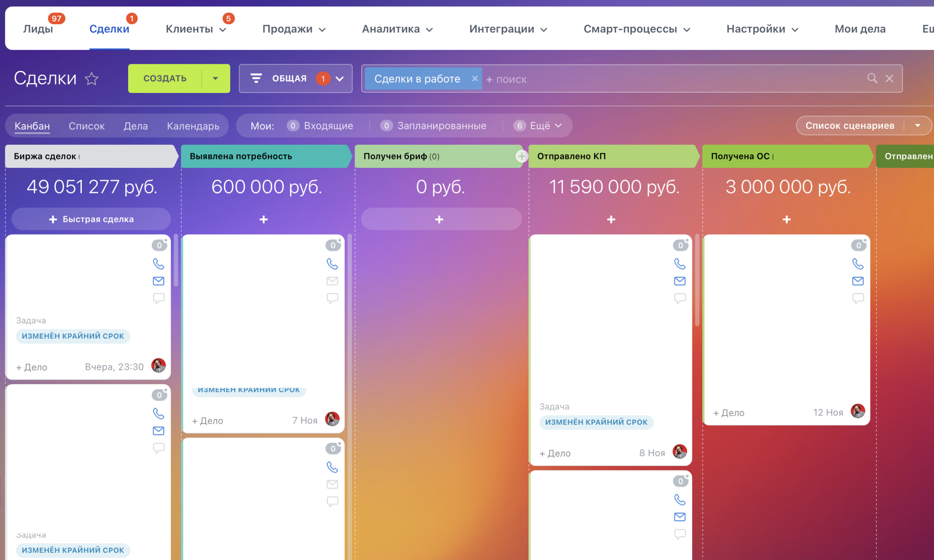Click the plus icon in Получен бриф header
934x560 pixels.
tap(522, 156)
